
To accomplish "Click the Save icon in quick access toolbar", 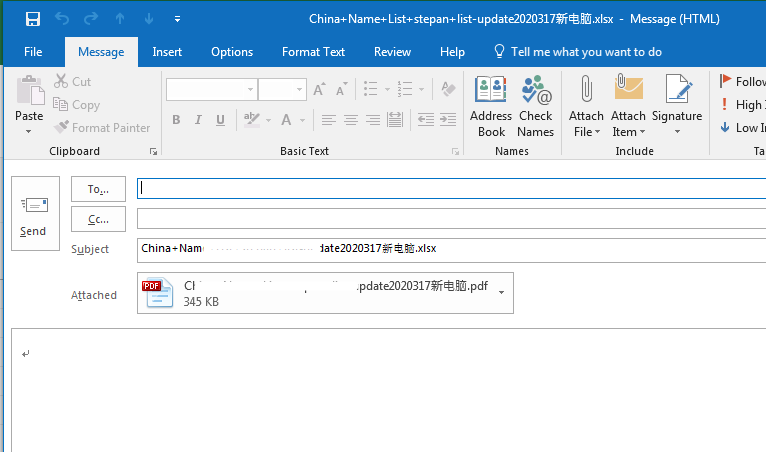I will pos(33,19).
